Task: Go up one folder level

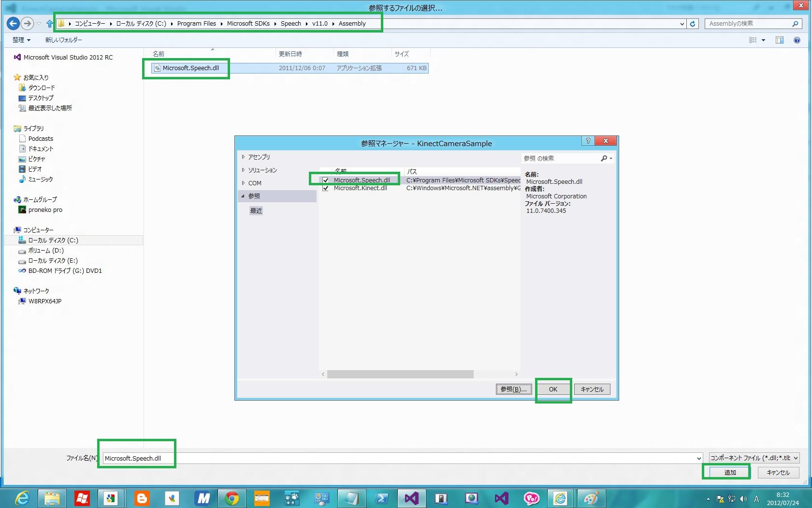Action: pos(50,23)
